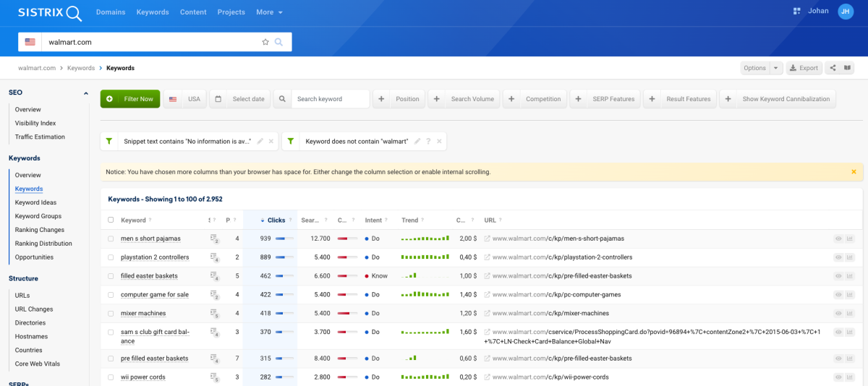Image resolution: width=868 pixels, height=386 pixels.
Task: Open the US flag country selector in search bar
Action: 30,42
